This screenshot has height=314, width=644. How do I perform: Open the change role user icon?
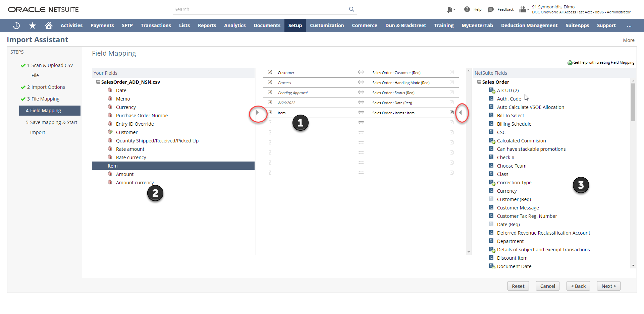524,9
